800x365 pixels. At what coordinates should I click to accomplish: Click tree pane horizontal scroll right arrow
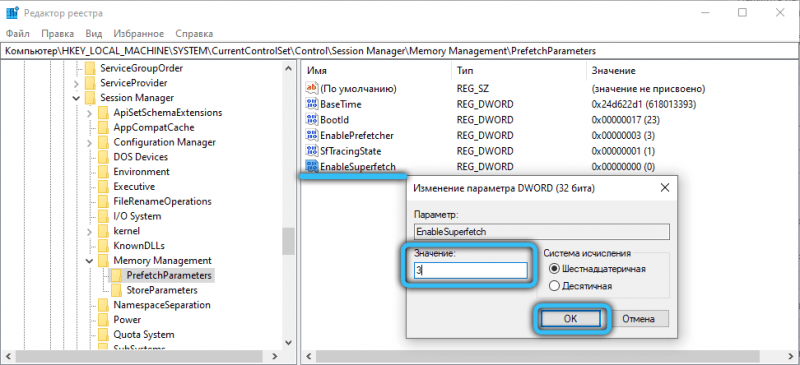click(x=274, y=356)
